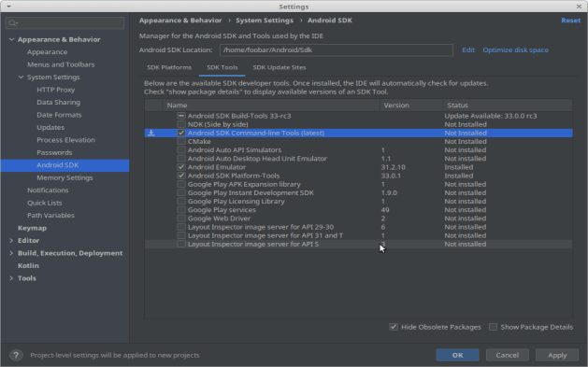
Task: Disable Hide Obsolete Packages
Action: (394, 327)
